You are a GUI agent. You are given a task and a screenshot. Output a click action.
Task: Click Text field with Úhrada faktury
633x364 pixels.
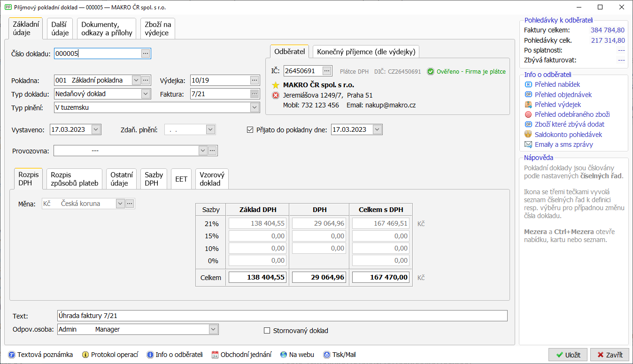click(x=282, y=316)
